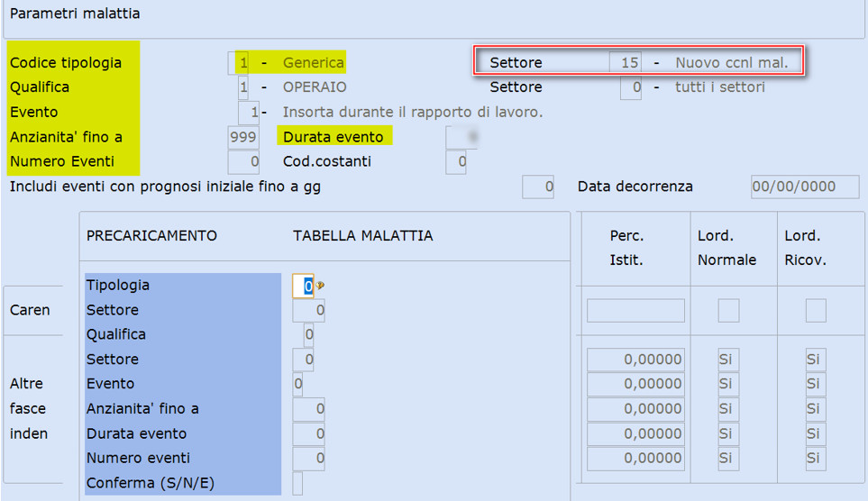Select the Conferma (S/N/E) field
This screenshot has height=501, width=868.
tap(297, 483)
